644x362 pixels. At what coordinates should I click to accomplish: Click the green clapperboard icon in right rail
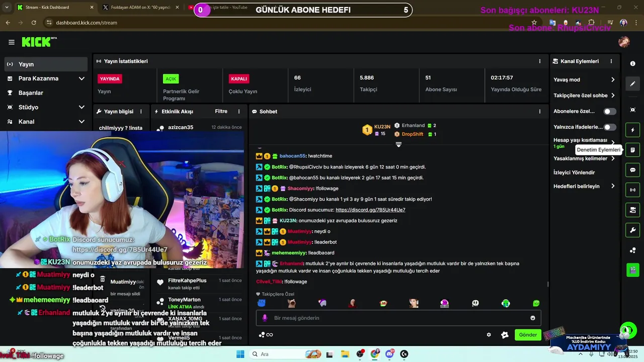point(632,270)
